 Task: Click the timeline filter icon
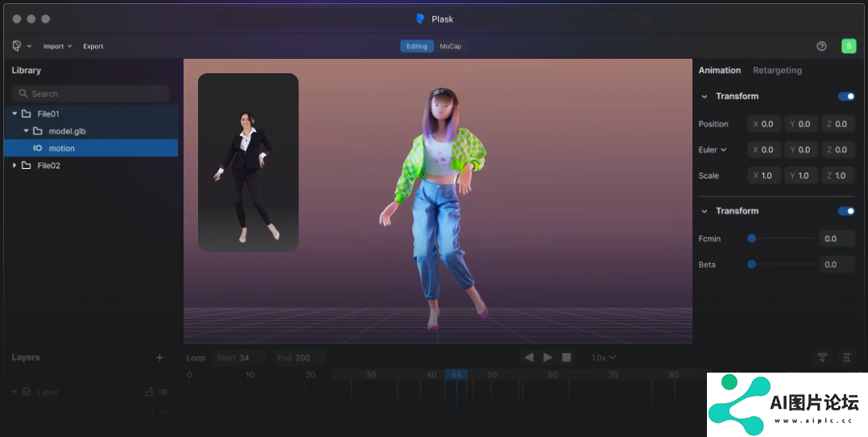(x=823, y=357)
